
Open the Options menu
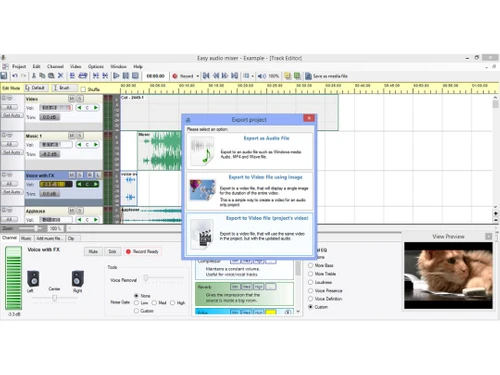96,66
